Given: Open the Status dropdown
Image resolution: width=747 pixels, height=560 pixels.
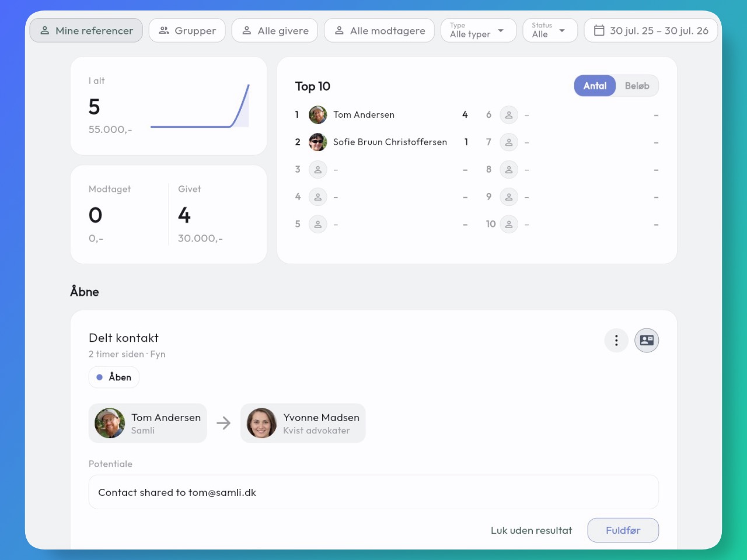Looking at the screenshot, I should (x=550, y=30).
